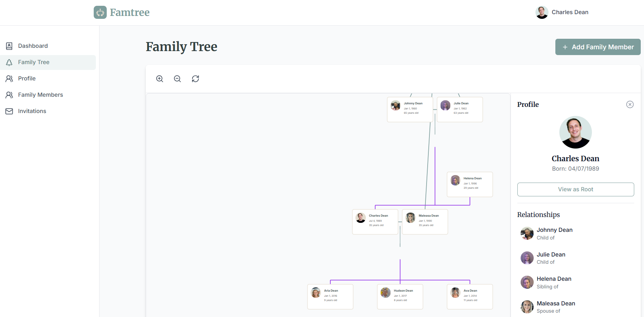Select Helena Dean card in tree
Viewport: 644px width, 317px height.
coord(470,184)
